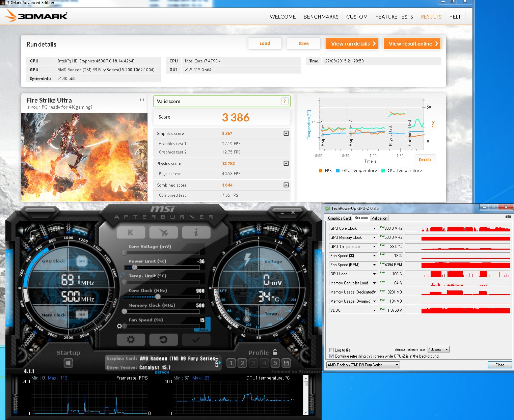Click the GPU chip icon on the clock gauge
This screenshot has height=420, width=514.
(82, 261)
